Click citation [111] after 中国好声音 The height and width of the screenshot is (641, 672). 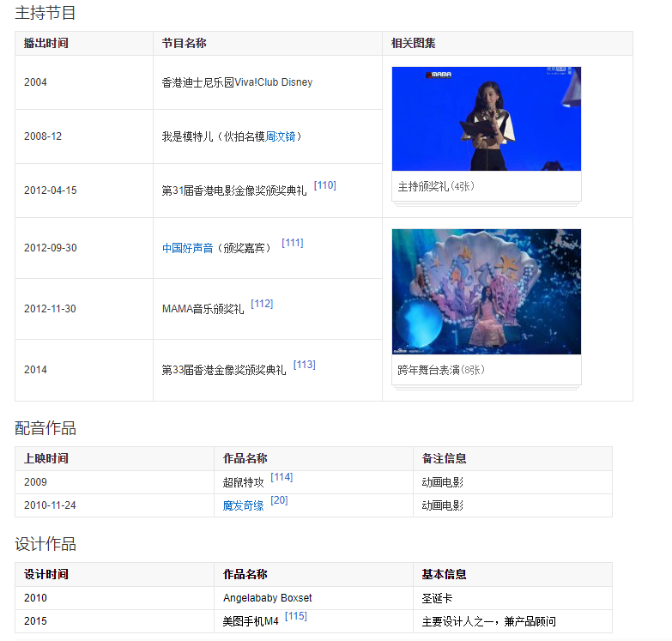pos(292,243)
